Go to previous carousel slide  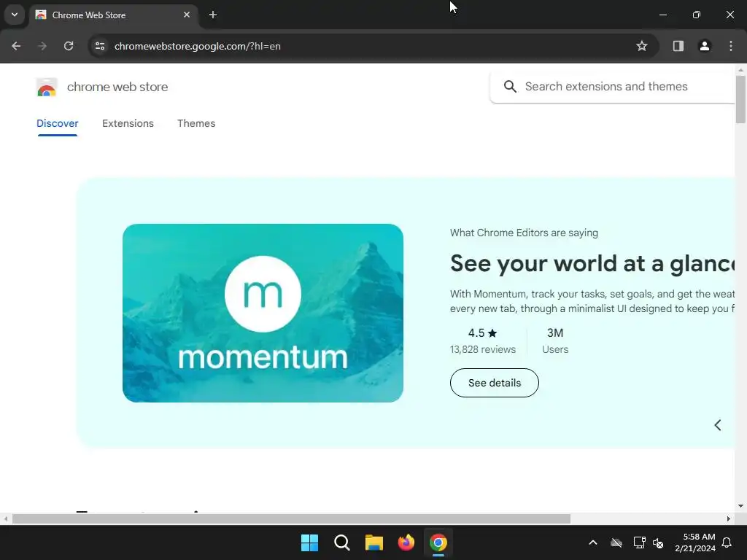tap(718, 425)
